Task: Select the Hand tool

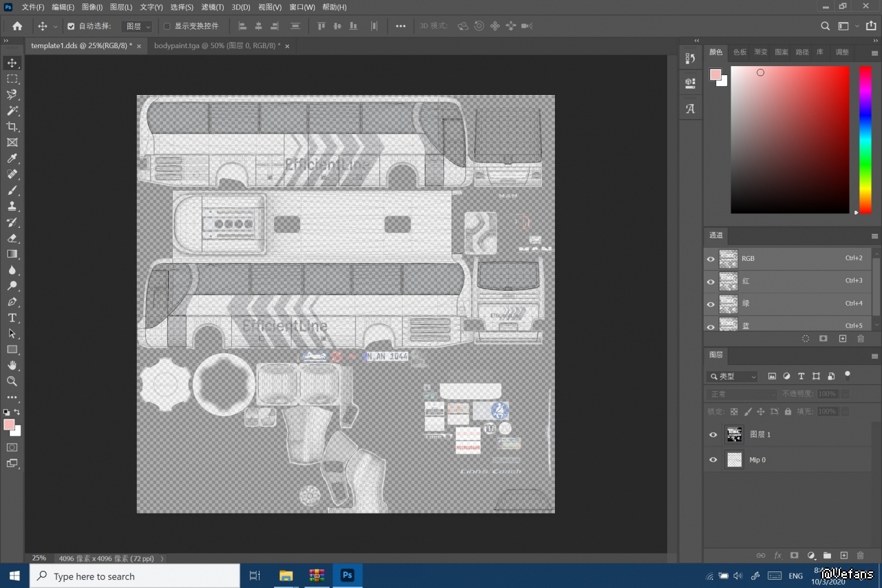Action: [x=12, y=365]
